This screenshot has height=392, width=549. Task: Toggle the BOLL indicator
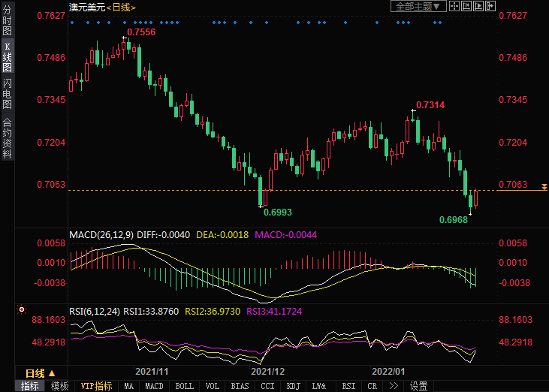click(x=184, y=386)
